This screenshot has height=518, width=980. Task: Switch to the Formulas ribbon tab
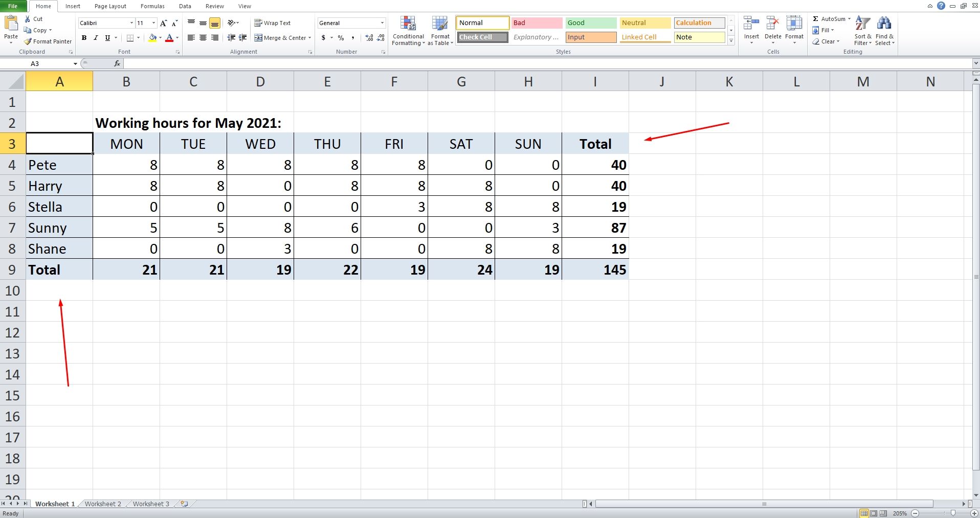coord(152,6)
